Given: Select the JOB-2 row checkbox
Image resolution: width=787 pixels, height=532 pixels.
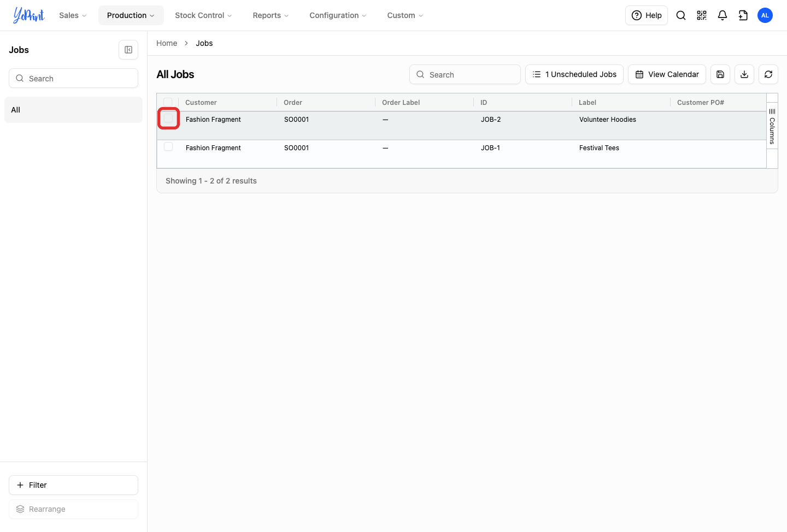Looking at the screenshot, I should 168,118.
